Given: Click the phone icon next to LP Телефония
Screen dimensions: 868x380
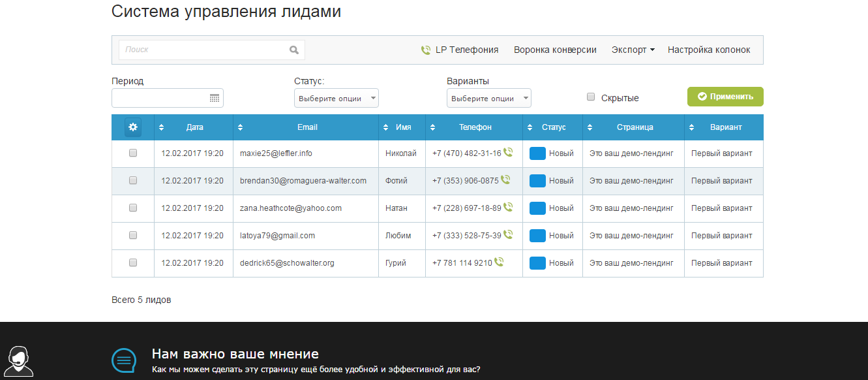Looking at the screenshot, I should coord(427,49).
